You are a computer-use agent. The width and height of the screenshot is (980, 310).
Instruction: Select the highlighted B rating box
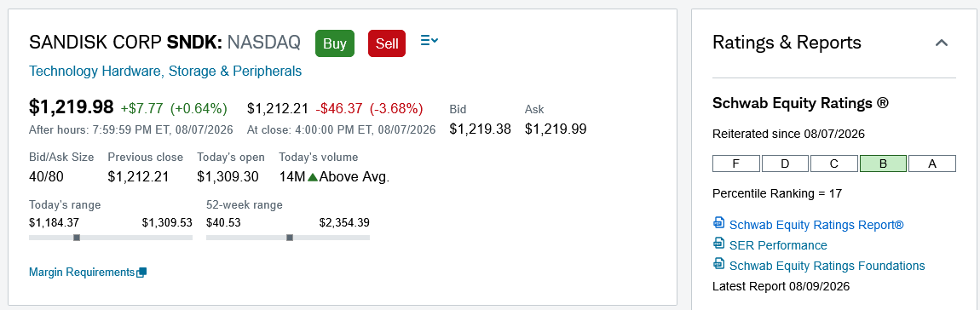(x=883, y=164)
